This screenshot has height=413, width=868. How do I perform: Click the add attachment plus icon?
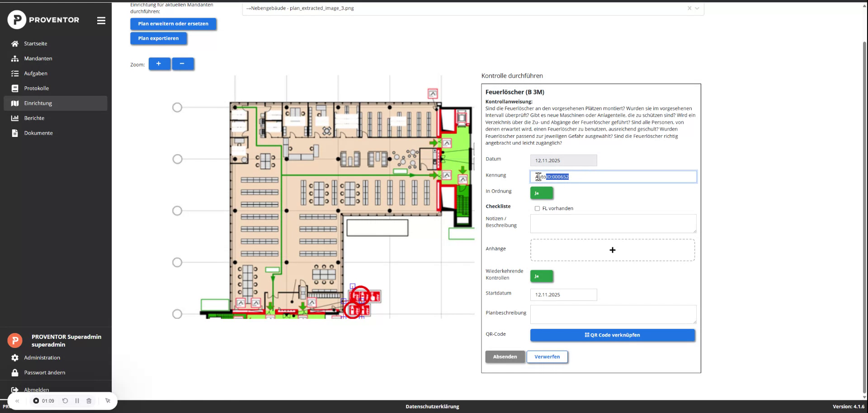pyautogui.click(x=612, y=250)
